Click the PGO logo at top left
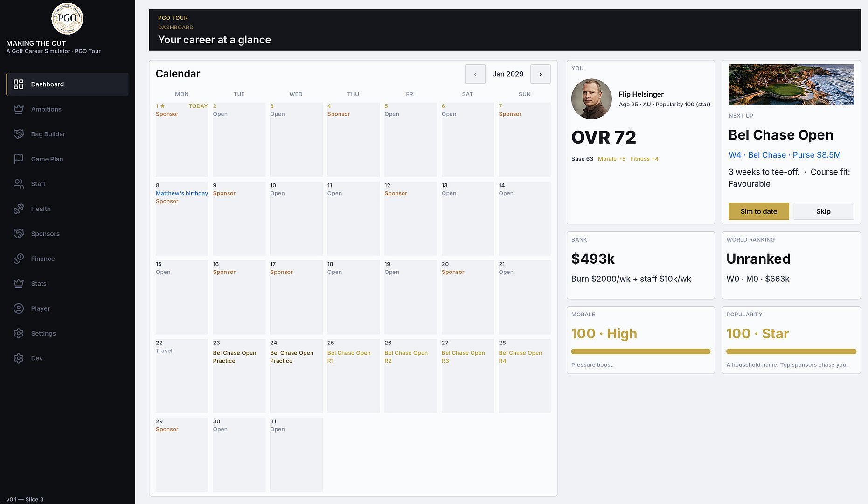Screen dimensions: 868x504 pos(67,19)
